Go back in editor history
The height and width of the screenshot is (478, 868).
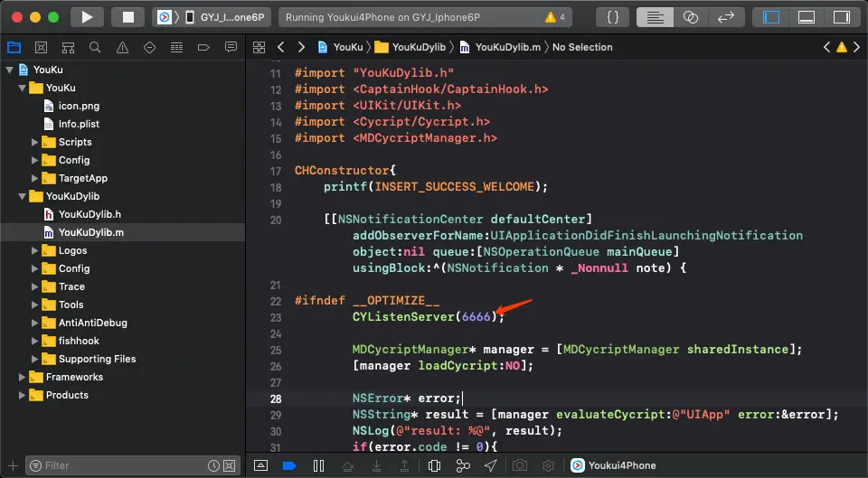pyautogui.click(x=281, y=48)
